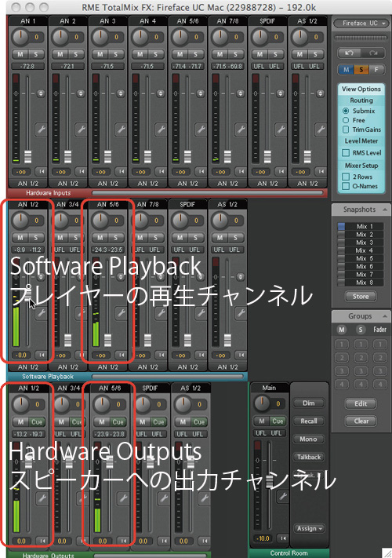Screen dimensions: 392x558
Task: Select Submix routing radio button
Action: click(x=346, y=111)
